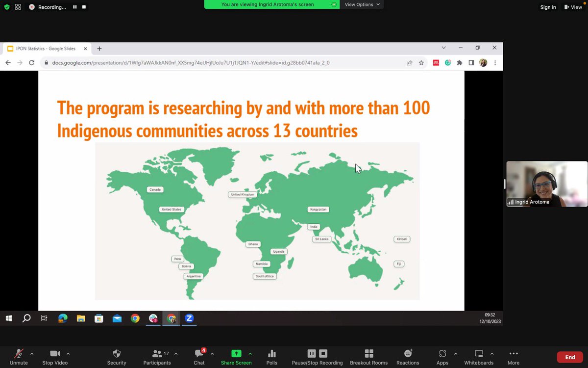
Task: Click the Uganda map label
Action: click(x=279, y=252)
